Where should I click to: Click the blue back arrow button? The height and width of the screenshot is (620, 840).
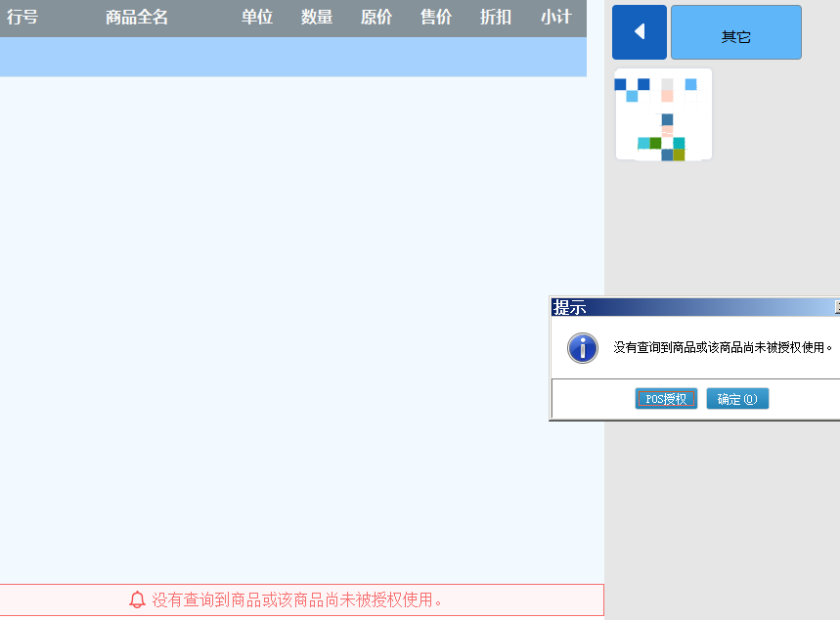click(639, 32)
